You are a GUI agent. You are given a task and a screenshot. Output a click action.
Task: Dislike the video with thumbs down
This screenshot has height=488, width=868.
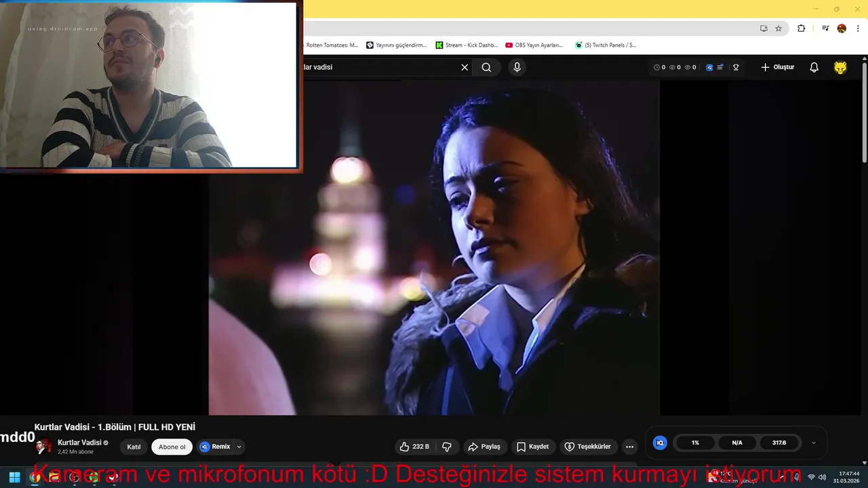pyautogui.click(x=447, y=447)
